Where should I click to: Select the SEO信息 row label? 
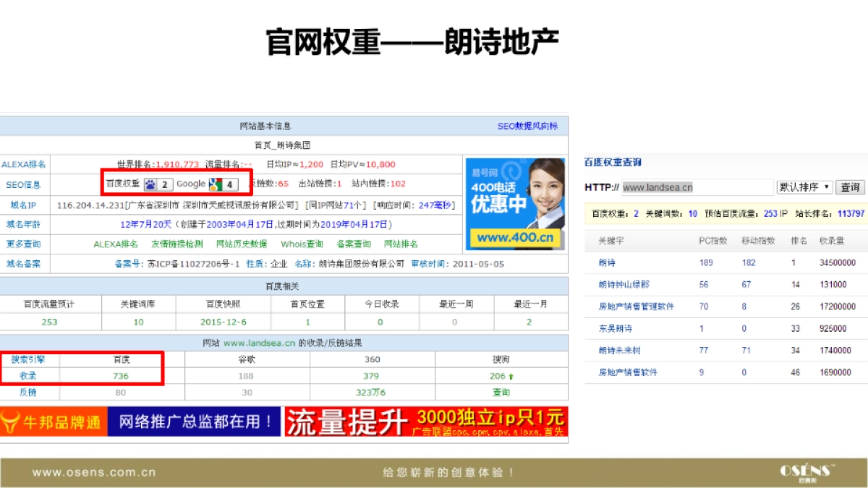tap(25, 184)
